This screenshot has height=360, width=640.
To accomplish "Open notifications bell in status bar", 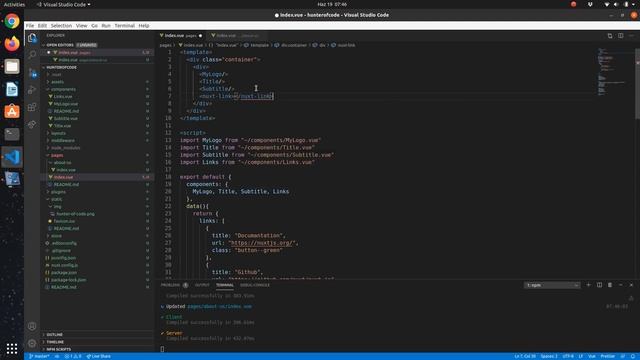I will [x=633, y=356].
